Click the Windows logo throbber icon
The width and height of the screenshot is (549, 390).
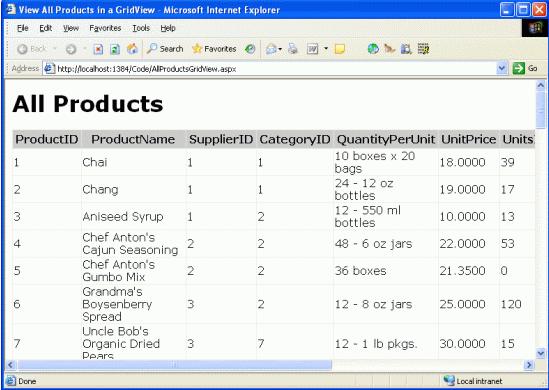click(535, 28)
